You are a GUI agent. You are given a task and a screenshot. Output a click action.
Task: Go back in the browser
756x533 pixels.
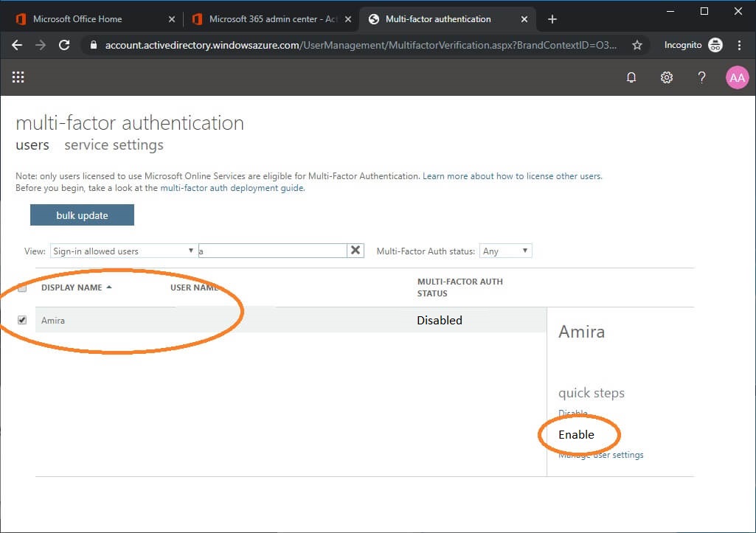(x=17, y=45)
